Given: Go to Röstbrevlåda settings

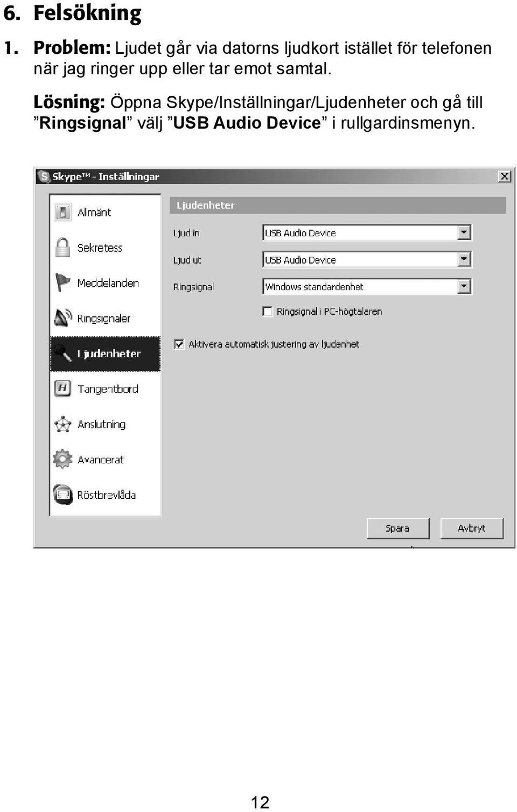Looking at the screenshot, I should [106, 495].
